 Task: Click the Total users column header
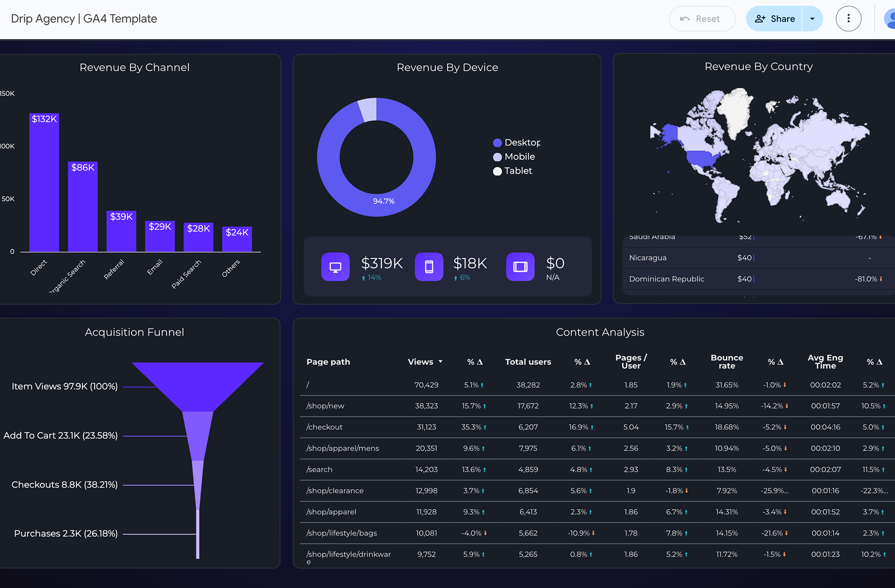[x=528, y=362]
